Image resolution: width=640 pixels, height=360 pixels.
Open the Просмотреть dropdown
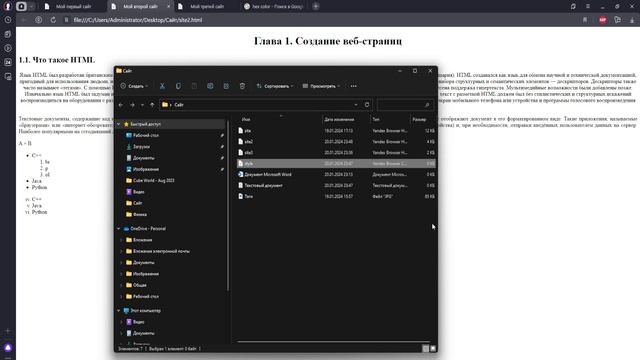[x=321, y=86]
